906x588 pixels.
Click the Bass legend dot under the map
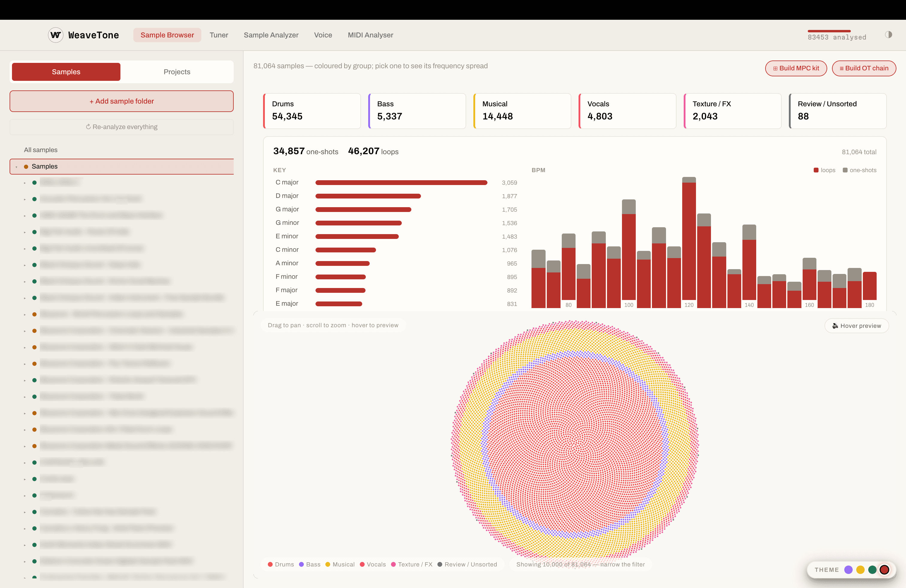coord(301,564)
